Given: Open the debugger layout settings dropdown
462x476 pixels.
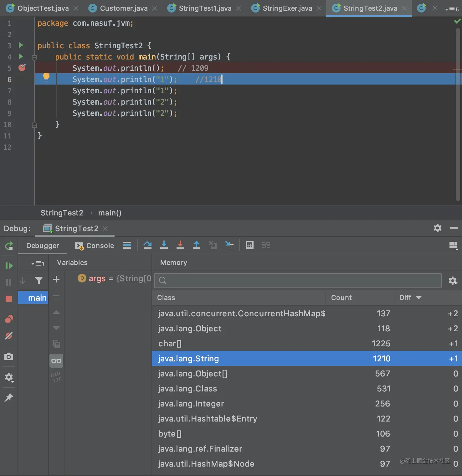Looking at the screenshot, I should 454,246.
